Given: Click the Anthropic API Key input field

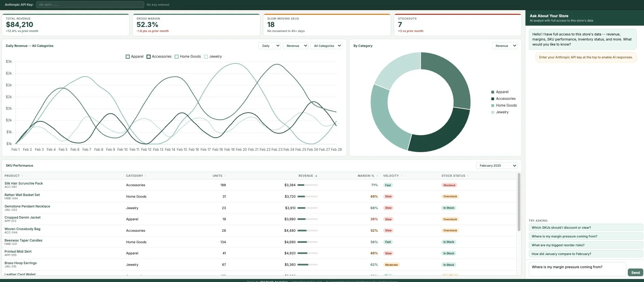Looking at the screenshot, I should click(x=90, y=5).
